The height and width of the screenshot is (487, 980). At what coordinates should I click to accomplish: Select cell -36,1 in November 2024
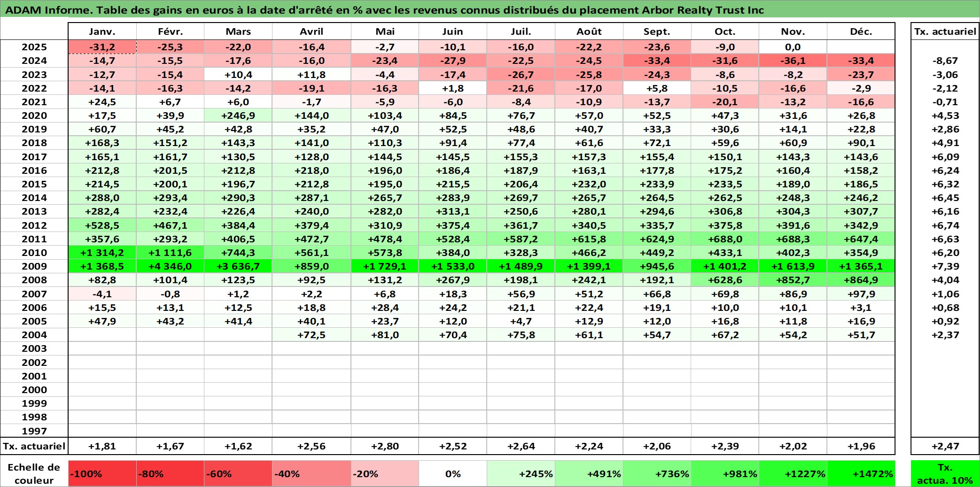[793, 61]
